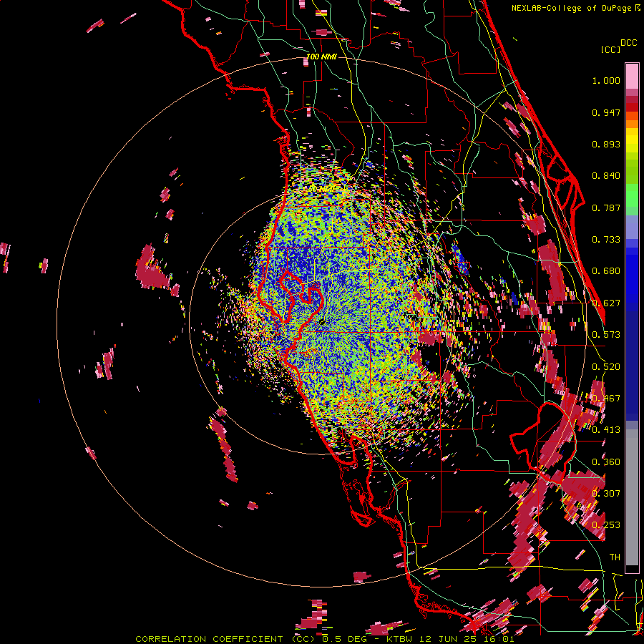The height and width of the screenshot is (644, 644).
Task: Select the 0.733 value on the color scale
Action: (x=606, y=240)
